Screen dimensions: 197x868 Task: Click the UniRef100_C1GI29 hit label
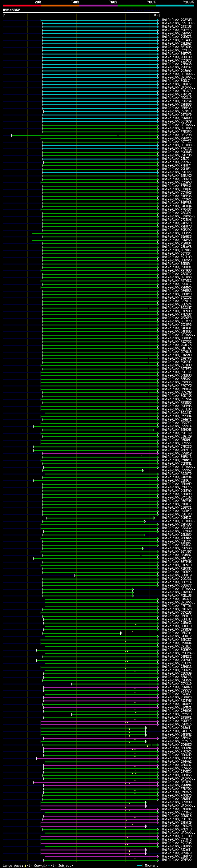177,436
